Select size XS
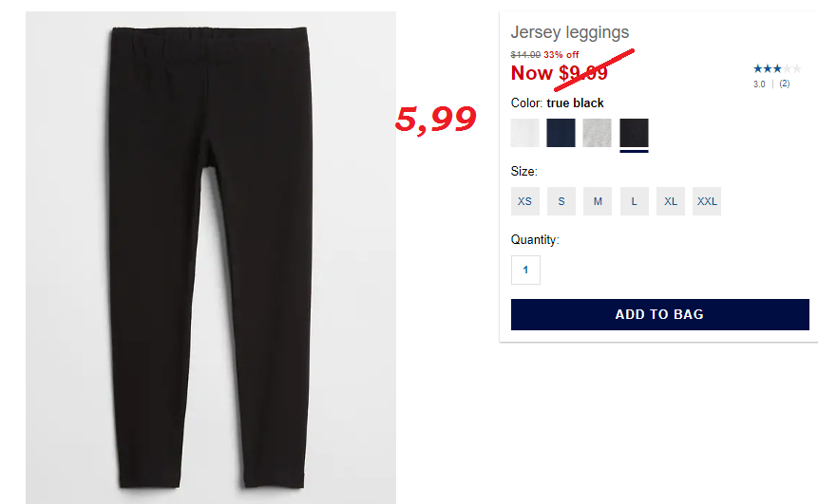 pyautogui.click(x=524, y=201)
